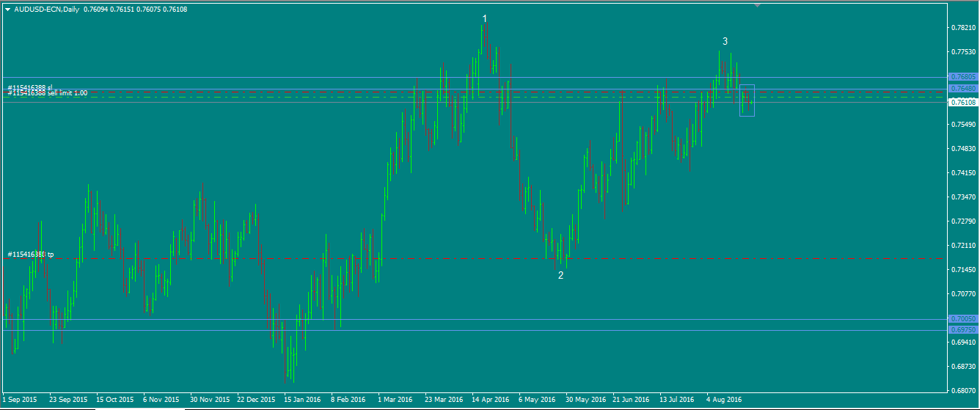Click the '4 Aug 2016' date label
The image size is (980, 410).
click(724, 400)
